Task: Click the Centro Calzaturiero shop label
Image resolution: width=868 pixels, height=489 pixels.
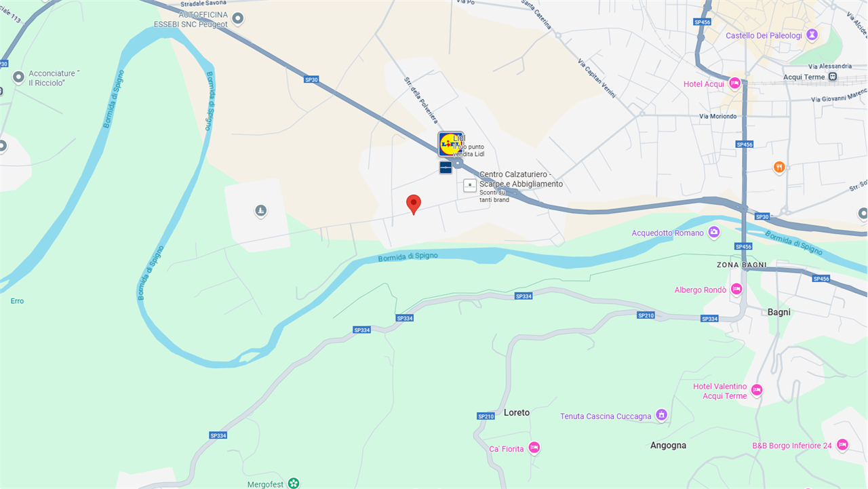Action: point(521,179)
